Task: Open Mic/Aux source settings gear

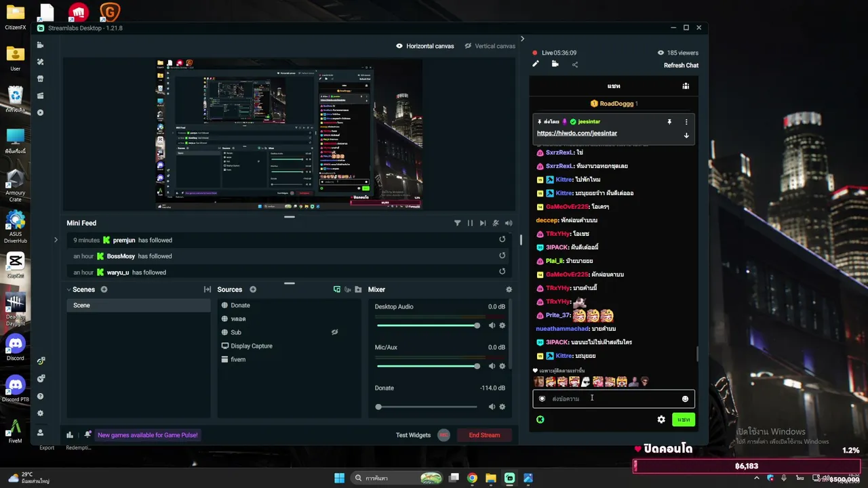Action: click(x=502, y=366)
